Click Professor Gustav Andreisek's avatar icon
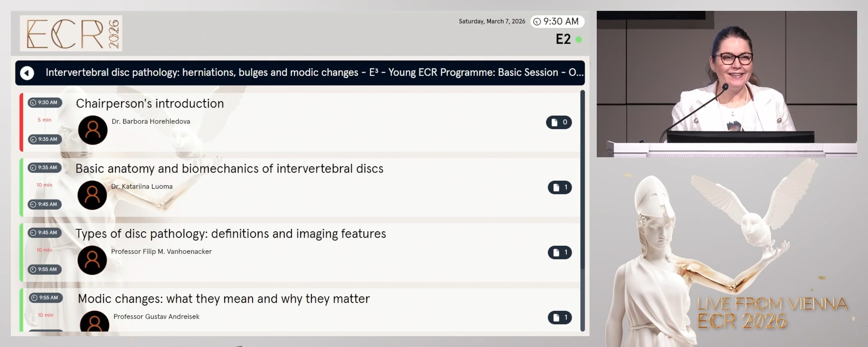This screenshot has height=347, width=868. [x=94, y=322]
